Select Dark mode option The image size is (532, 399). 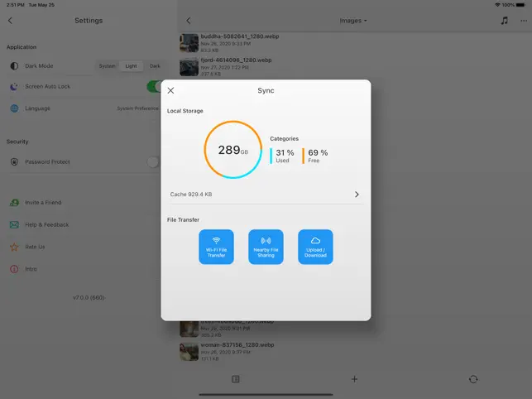click(x=155, y=66)
